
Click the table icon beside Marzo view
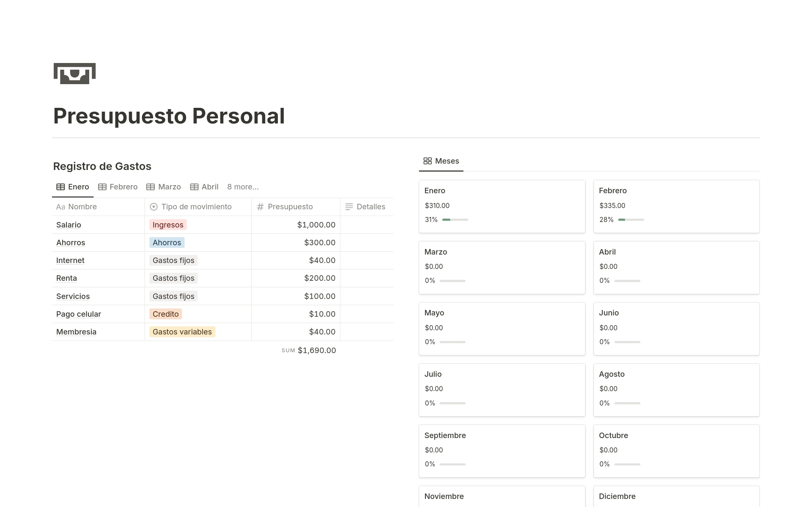point(150,186)
